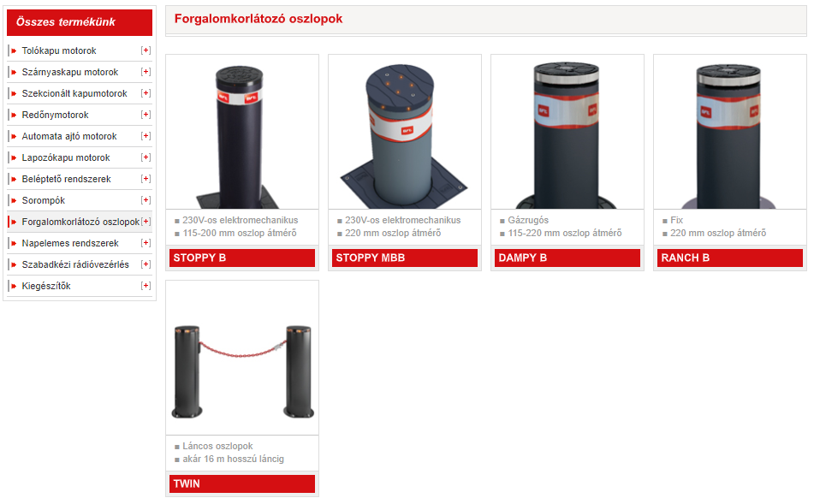Screen dimensions: 814x504
Task: Select the TWIN chained bollards image
Action: pos(242,358)
